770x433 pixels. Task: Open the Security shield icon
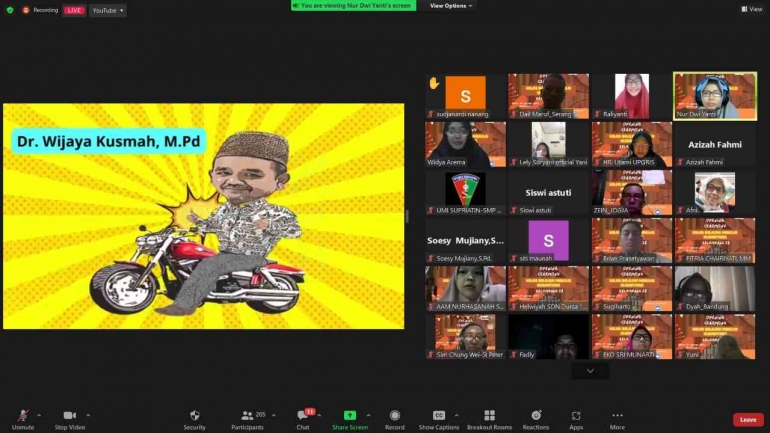point(194,415)
